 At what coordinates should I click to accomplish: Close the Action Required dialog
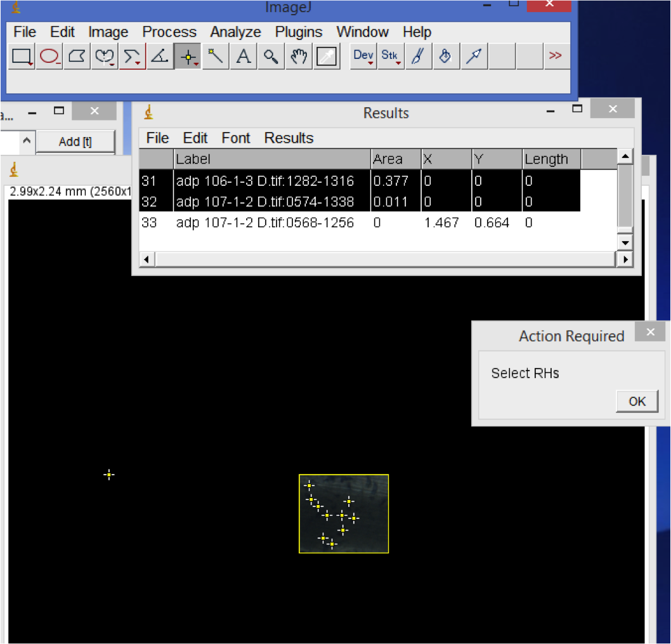tap(651, 332)
